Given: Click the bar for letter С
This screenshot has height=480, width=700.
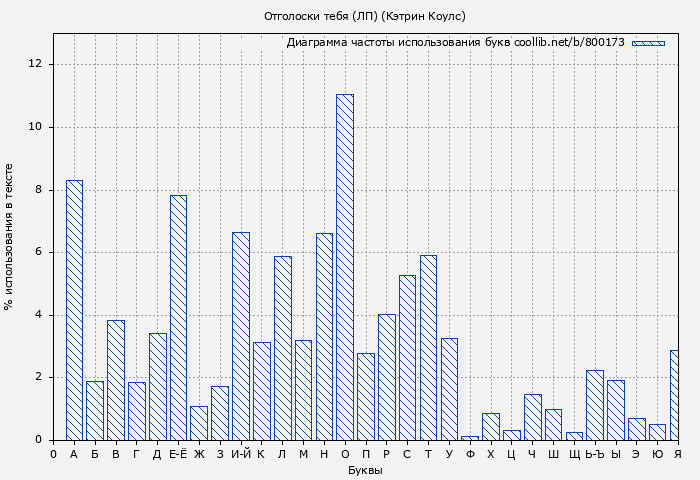Looking at the screenshot, I should [407, 357].
